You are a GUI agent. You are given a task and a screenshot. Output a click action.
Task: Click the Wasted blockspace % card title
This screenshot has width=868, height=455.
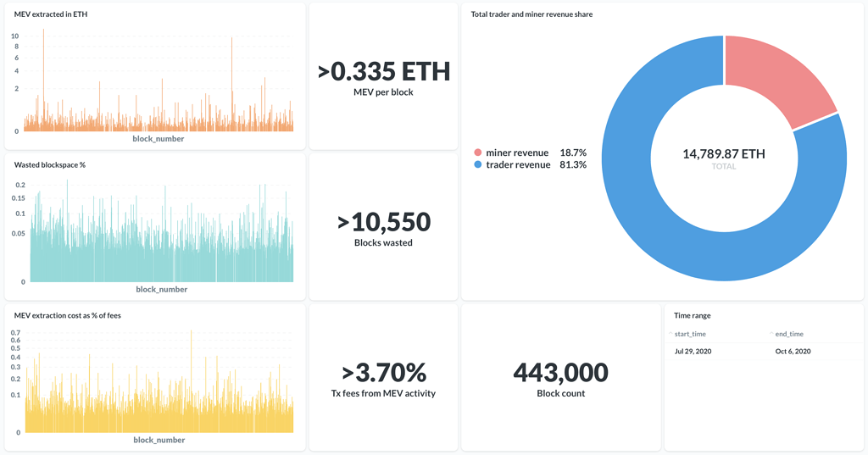point(50,165)
